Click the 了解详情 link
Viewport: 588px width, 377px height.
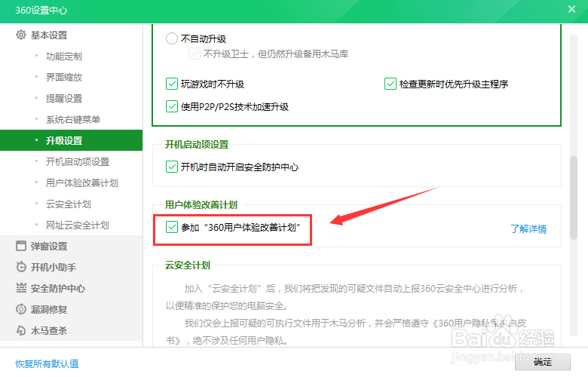click(528, 228)
